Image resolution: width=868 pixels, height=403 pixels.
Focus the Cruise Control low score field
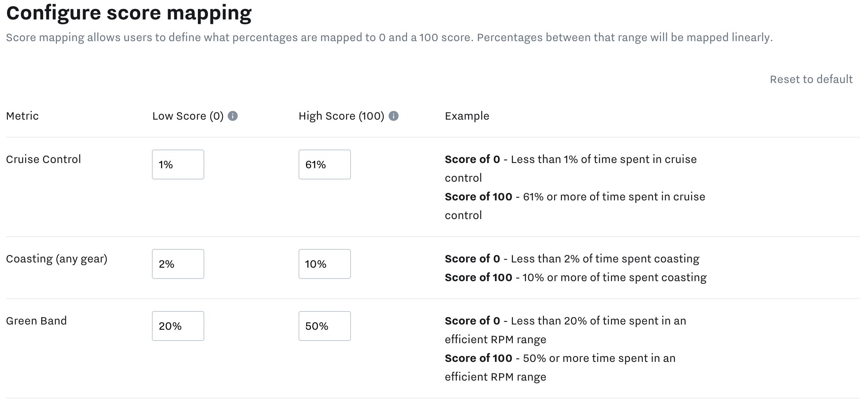click(178, 164)
